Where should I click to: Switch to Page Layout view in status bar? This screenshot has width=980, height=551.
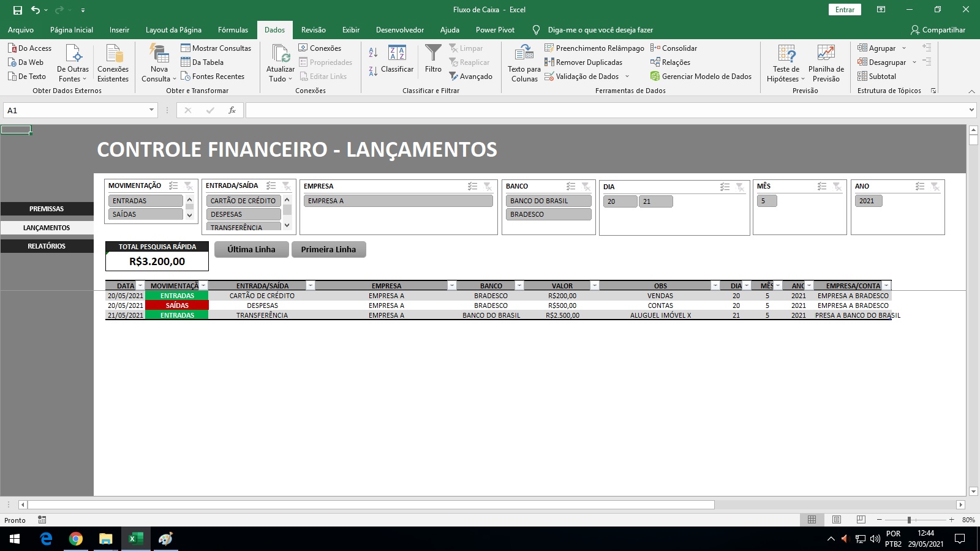tap(836, 520)
